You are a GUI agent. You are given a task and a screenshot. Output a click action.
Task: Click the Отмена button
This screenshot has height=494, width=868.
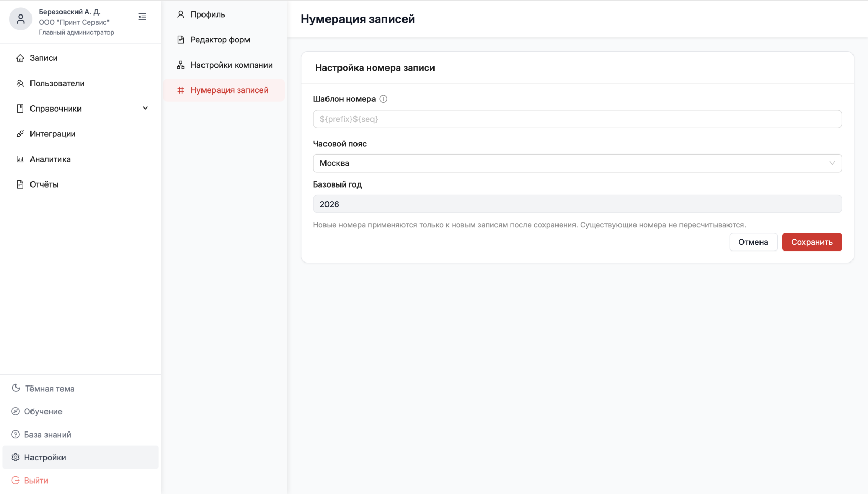[x=753, y=242]
